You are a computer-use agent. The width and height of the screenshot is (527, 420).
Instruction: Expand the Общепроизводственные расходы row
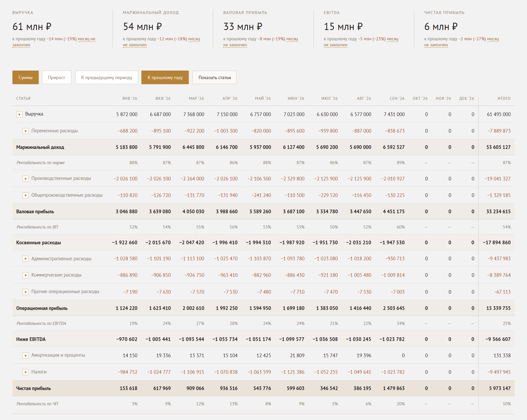pyautogui.click(x=26, y=195)
